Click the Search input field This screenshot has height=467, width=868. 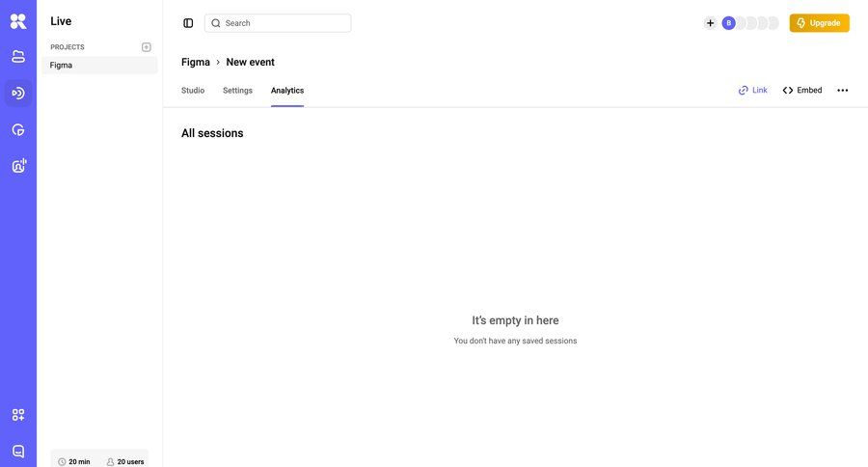point(278,23)
